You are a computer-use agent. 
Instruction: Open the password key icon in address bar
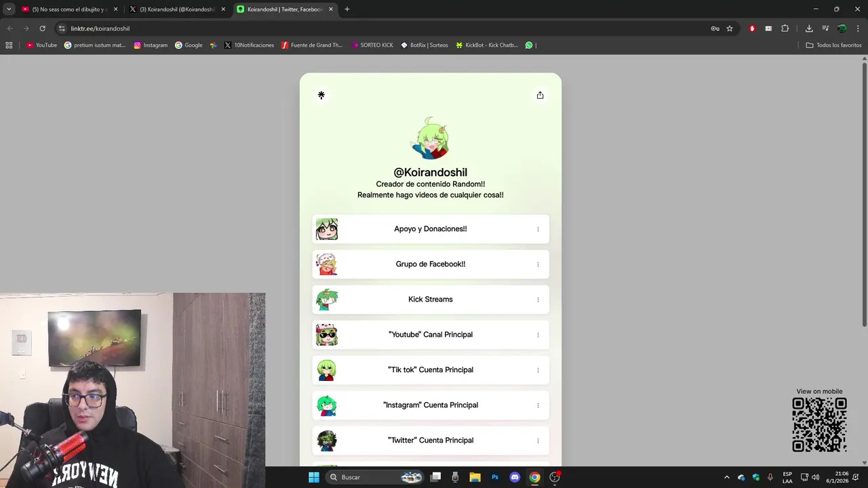click(x=715, y=28)
